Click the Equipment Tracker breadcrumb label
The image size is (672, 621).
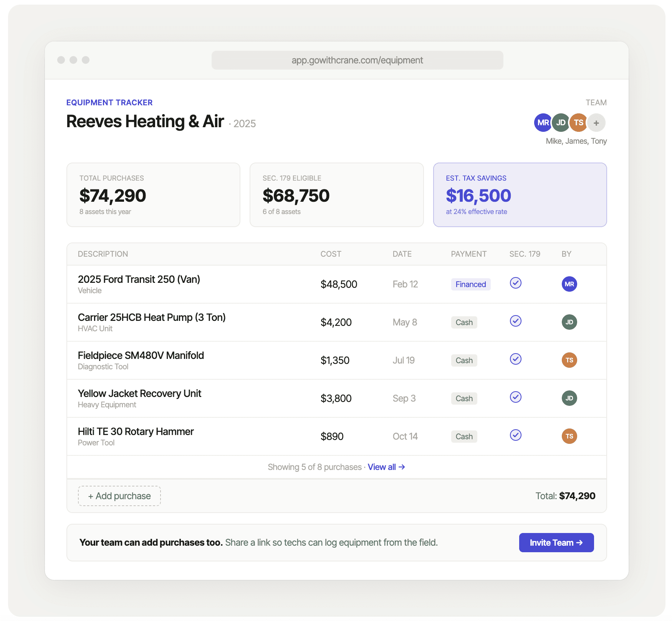(109, 102)
